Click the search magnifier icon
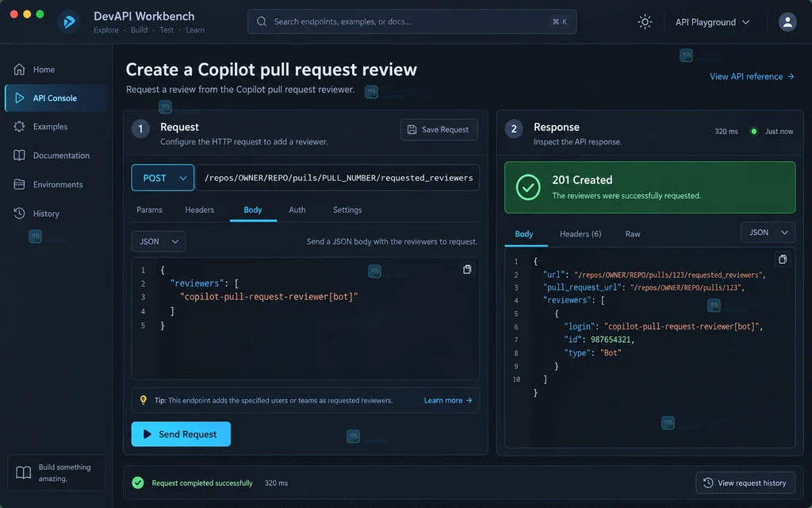This screenshot has height=508, width=812. pos(262,21)
